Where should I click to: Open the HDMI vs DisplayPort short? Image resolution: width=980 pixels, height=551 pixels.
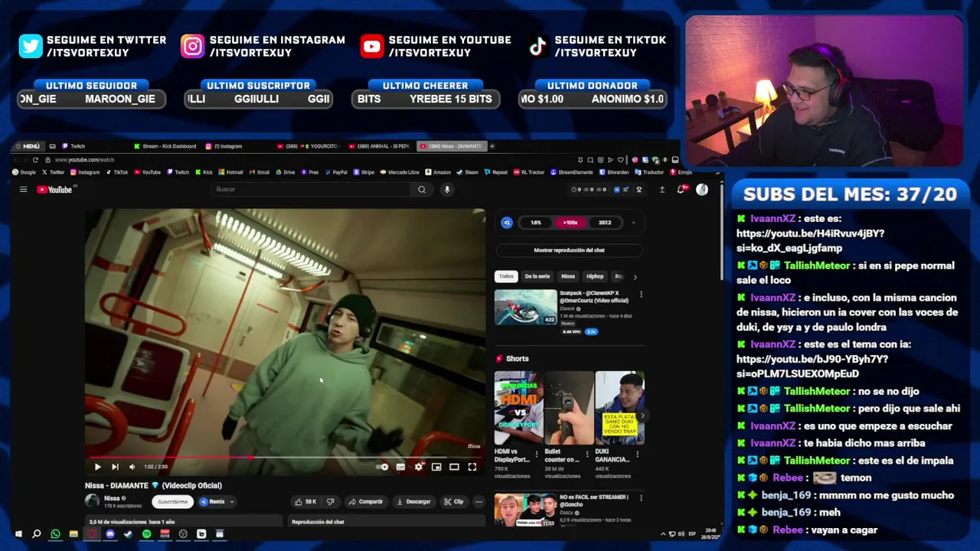pos(518,408)
